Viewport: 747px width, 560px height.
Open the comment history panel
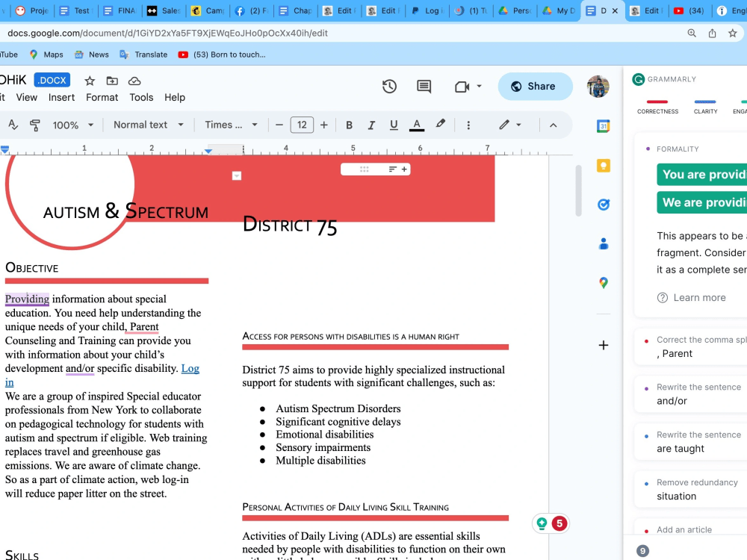click(x=424, y=87)
